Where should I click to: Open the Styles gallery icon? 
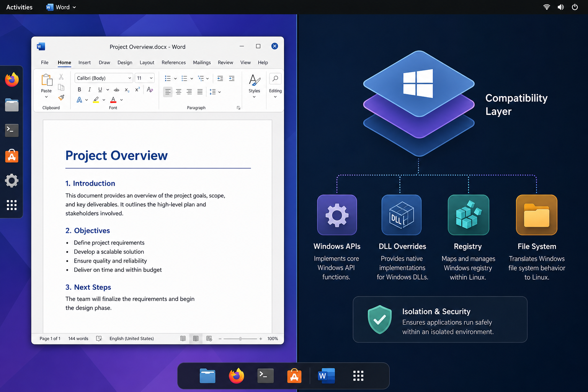pos(255,80)
